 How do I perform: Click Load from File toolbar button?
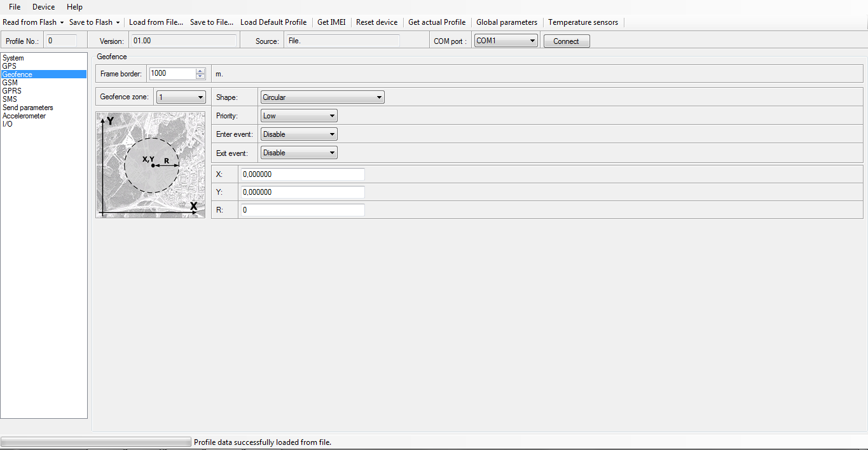pyautogui.click(x=156, y=22)
